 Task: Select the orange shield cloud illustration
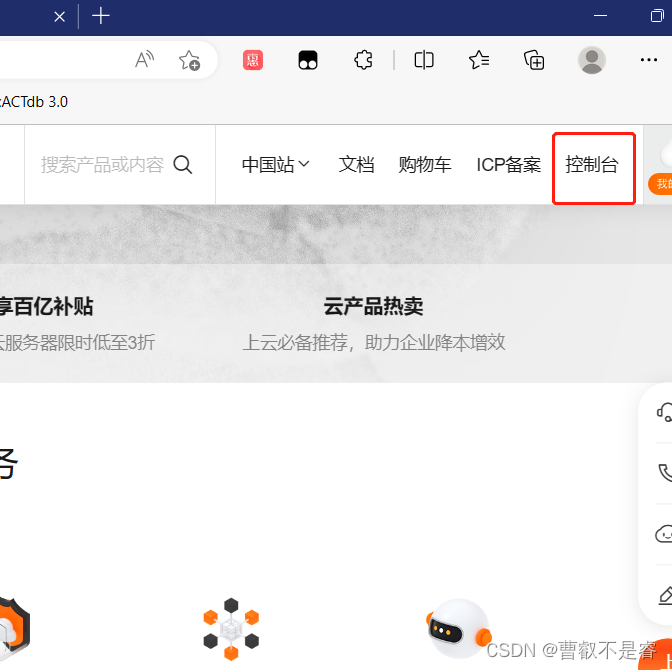[x=15, y=630]
